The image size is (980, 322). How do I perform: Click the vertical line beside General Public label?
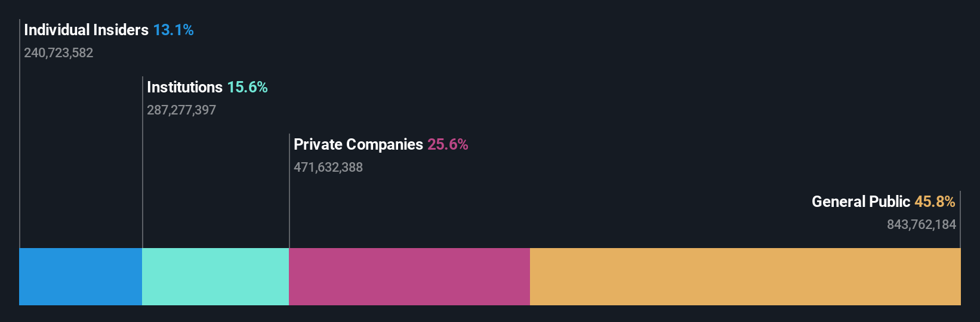pyautogui.click(x=960, y=219)
